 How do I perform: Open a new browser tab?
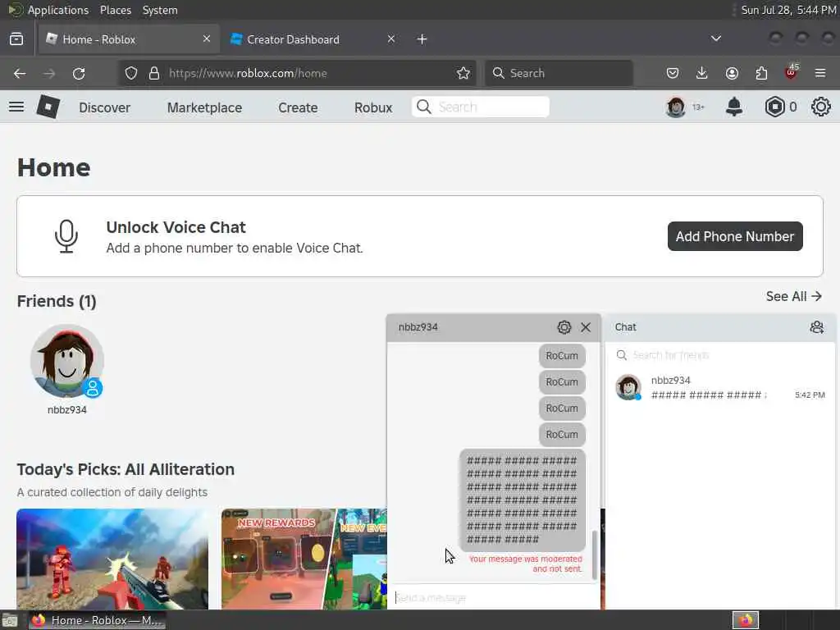tap(422, 39)
